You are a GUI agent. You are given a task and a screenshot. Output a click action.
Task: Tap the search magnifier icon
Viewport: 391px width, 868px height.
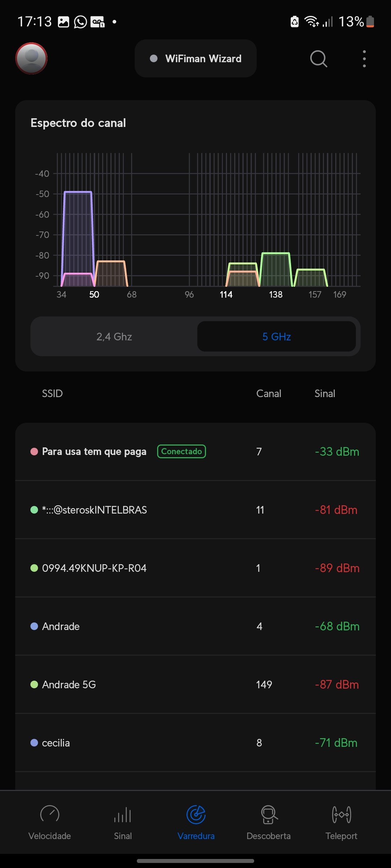[x=319, y=59]
